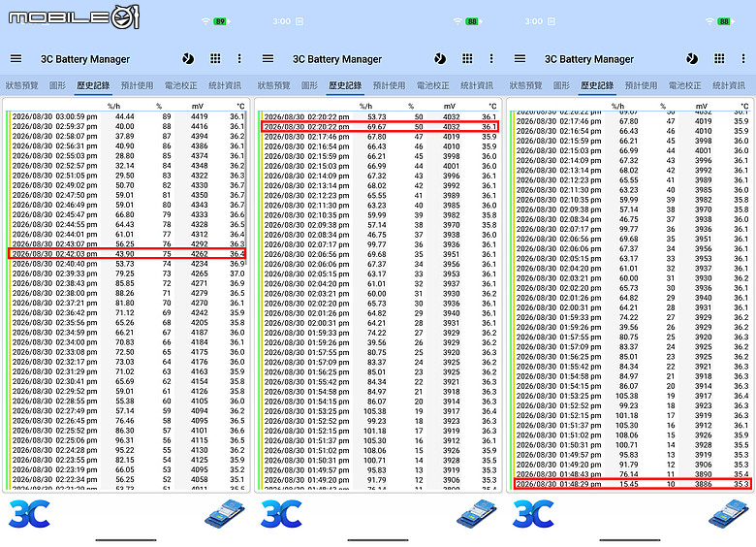Tap battery device icon in middle screen
This screenshot has width=756, height=547.
point(477,514)
